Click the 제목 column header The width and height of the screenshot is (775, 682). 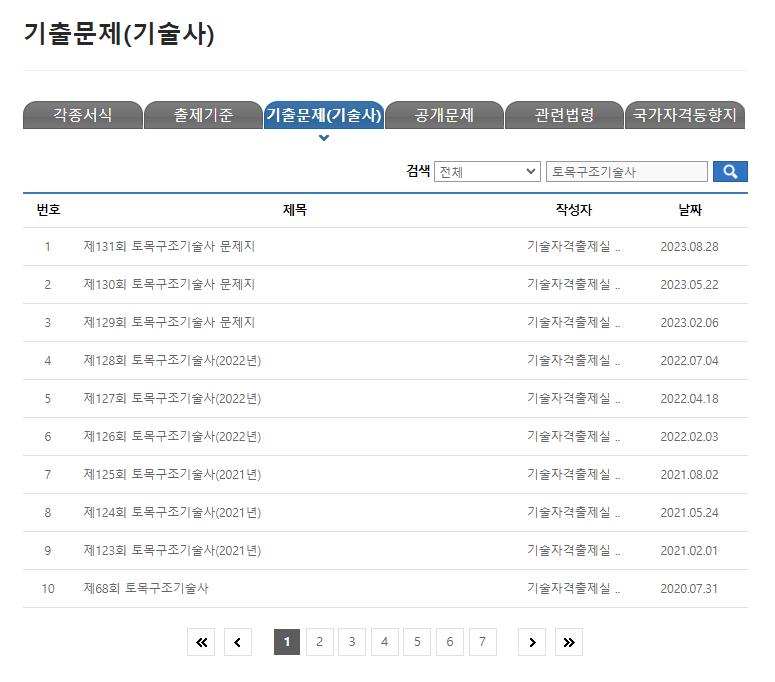click(295, 210)
